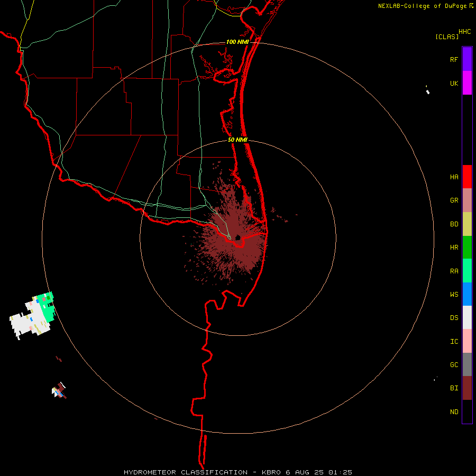Screen dimensions: 476x476
Task: Click the UK magenta legend swatch
Action: coord(467,83)
